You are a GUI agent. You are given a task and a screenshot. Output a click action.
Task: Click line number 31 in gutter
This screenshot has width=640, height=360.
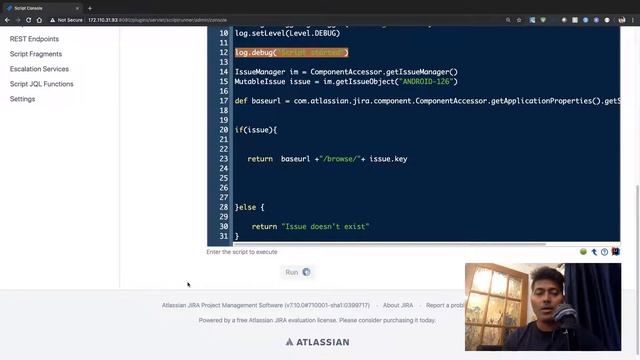pos(224,236)
